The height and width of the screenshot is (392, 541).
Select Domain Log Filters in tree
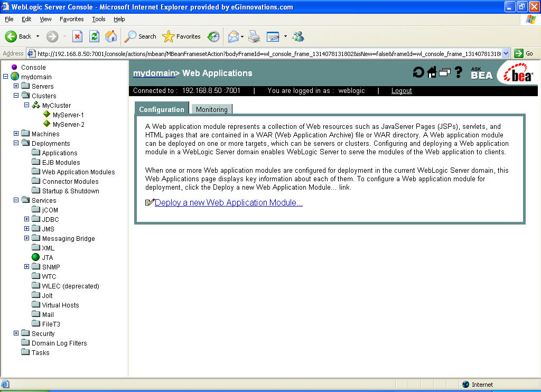(59, 343)
